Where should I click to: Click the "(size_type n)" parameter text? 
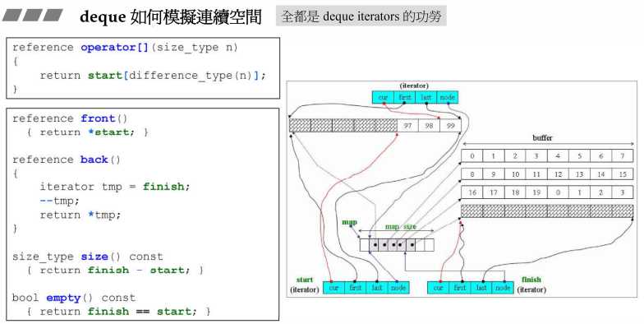coord(195,48)
